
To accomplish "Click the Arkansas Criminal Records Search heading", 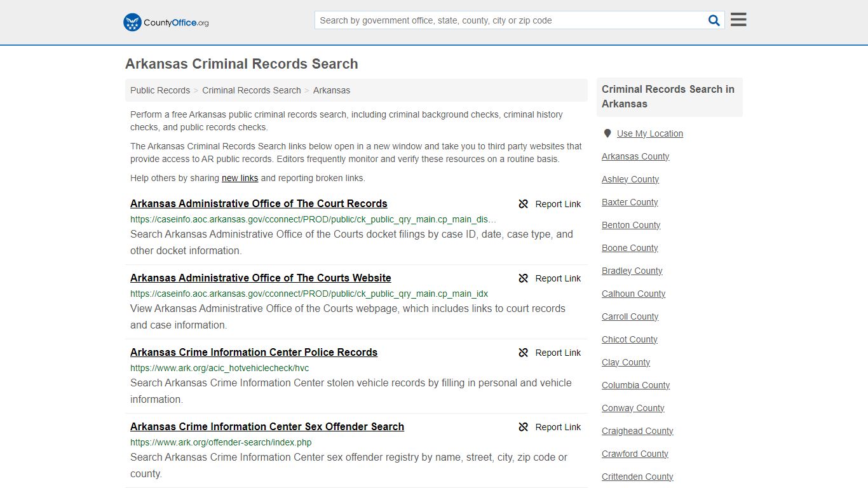I will 241,64.
